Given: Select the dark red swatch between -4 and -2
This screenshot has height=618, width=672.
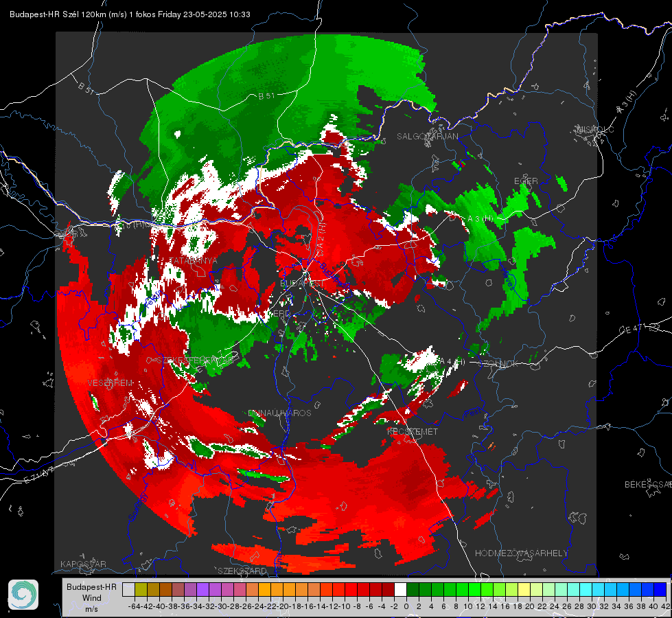Looking at the screenshot, I should click(388, 590).
